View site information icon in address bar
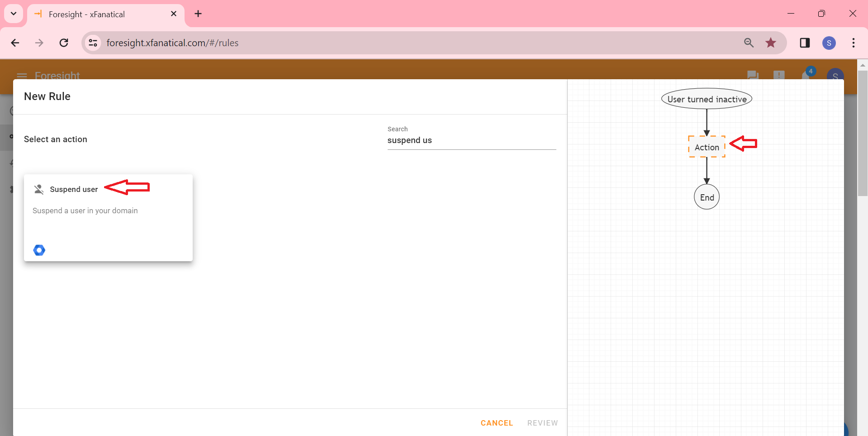The height and width of the screenshot is (436, 868). (93, 43)
